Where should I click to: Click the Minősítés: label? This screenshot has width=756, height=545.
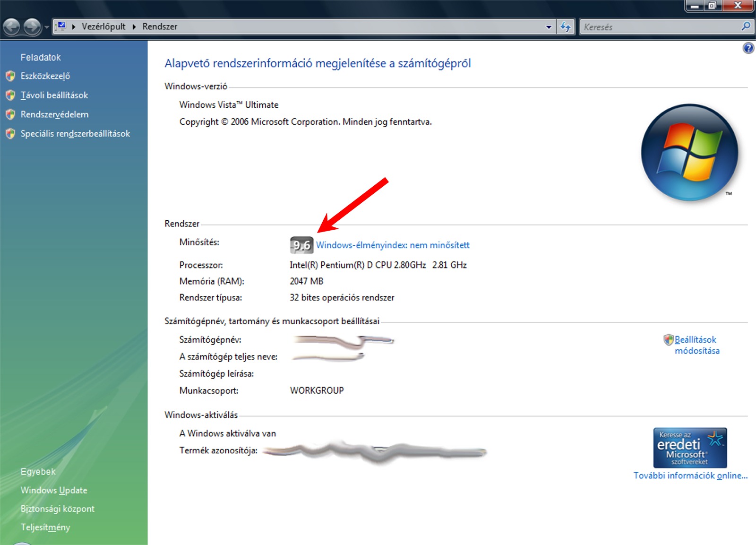tap(199, 242)
